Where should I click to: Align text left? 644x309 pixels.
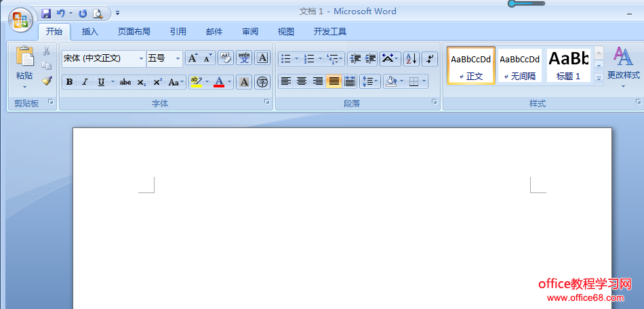click(286, 81)
